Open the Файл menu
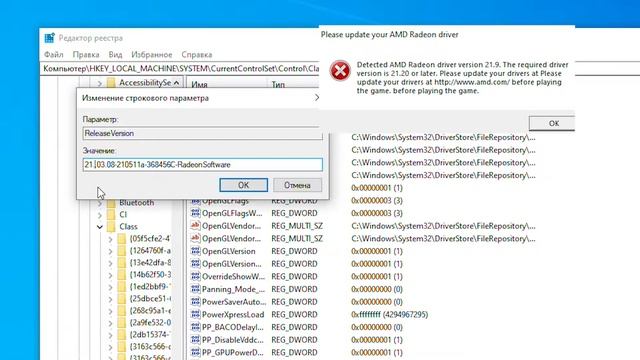This screenshot has height=360, width=640. click(53, 54)
